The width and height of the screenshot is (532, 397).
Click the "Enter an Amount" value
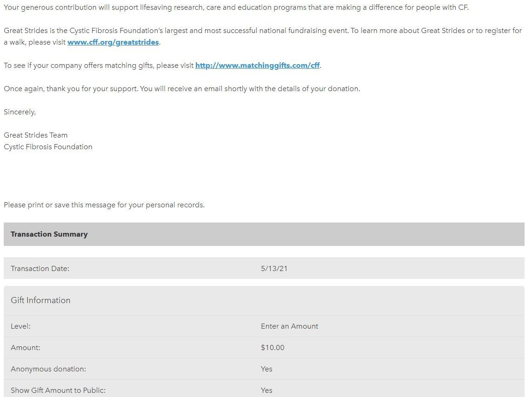tap(289, 326)
